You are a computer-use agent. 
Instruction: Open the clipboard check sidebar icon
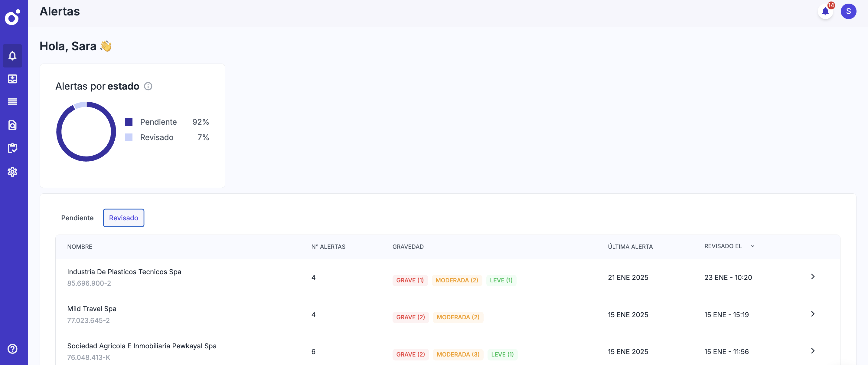click(12, 148)
